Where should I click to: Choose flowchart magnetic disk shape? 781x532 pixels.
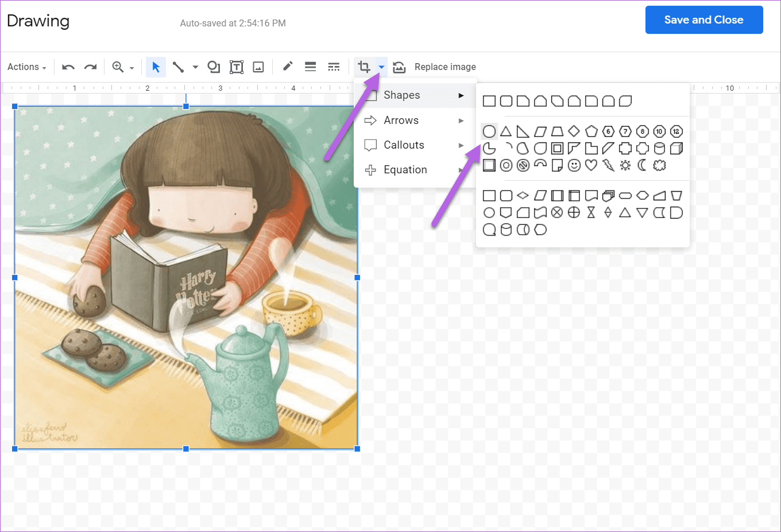click(x=506, y=230)
